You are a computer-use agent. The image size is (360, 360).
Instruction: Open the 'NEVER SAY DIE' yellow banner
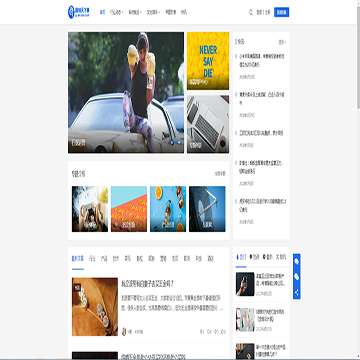pyautogui.click(x=208, y=61)
